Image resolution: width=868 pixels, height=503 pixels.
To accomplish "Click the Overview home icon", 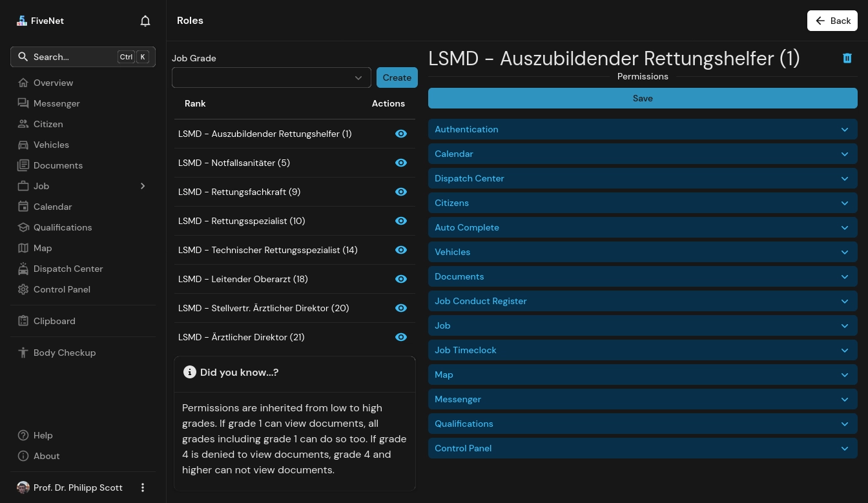I will pyautogui.click(x=23, y=83).
